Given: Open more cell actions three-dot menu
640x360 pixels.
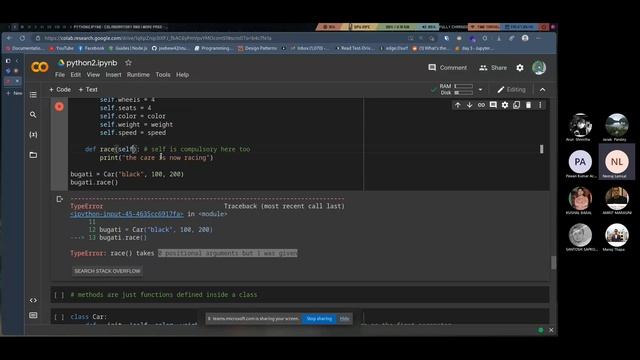Looking at the screenshot, I should tap(540, 105).
